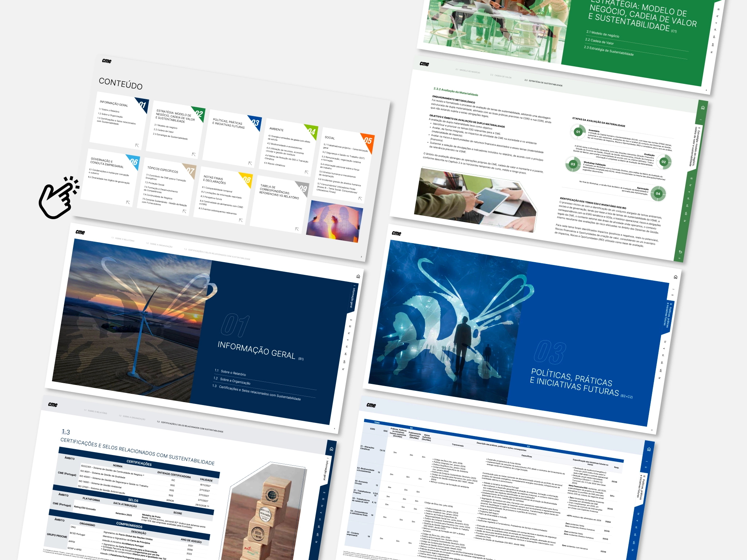Open arrow icon on Social card 05

[360, 198]
